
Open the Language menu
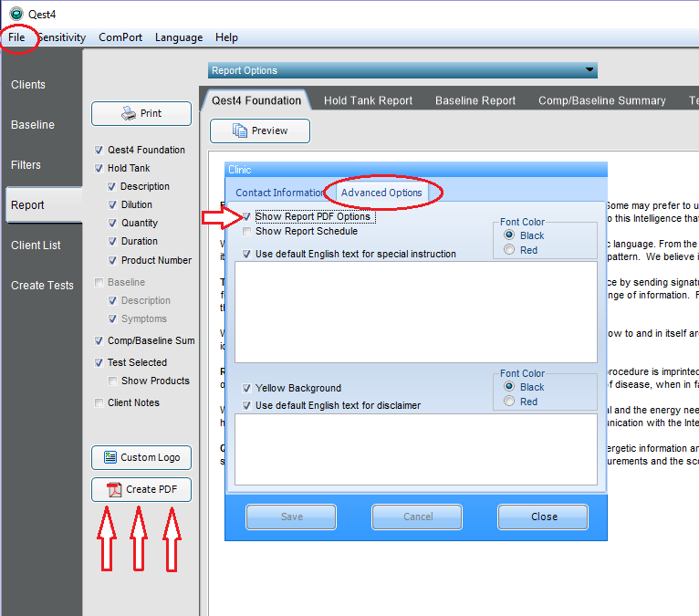[x=179, y=37]
